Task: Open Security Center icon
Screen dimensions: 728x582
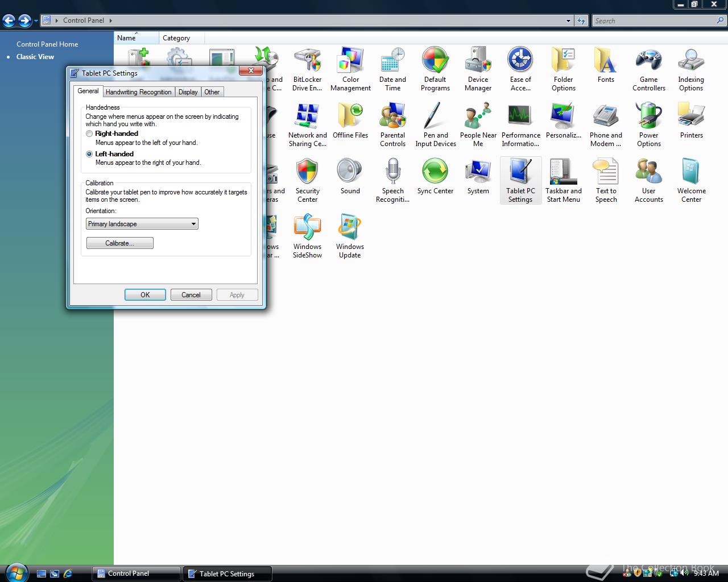Action: tap(307, 181)
